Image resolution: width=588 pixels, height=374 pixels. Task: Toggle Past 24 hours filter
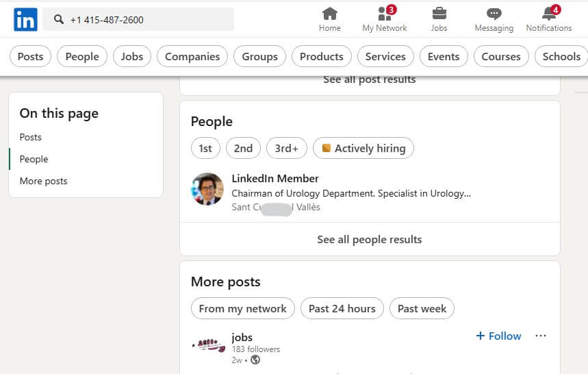pos(342,308)
